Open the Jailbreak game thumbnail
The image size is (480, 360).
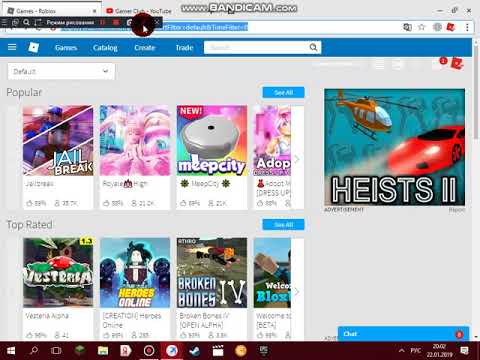[x=58, y=140]
